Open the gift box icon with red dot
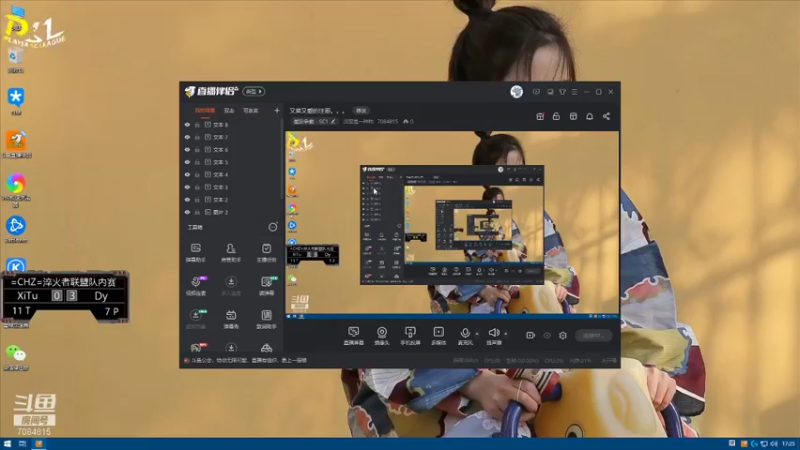This screenshot has height=450, width=800. tap(540, 116)
